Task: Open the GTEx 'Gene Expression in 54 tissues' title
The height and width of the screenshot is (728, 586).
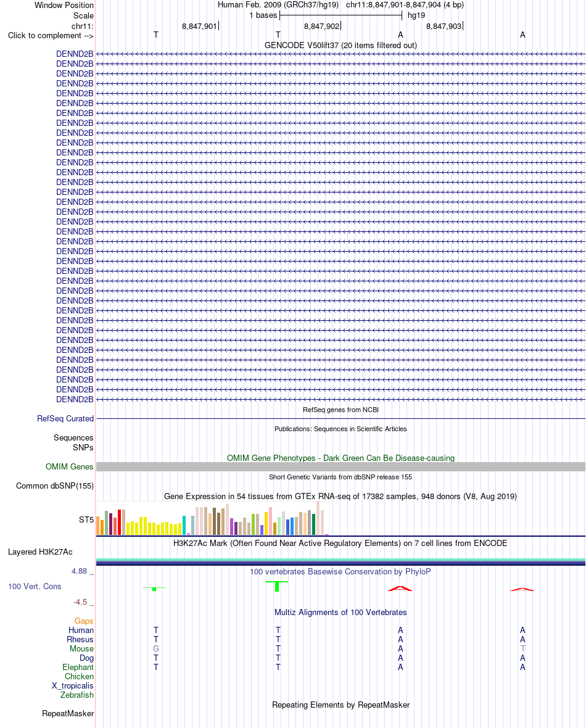Action: tap(340, 496)
